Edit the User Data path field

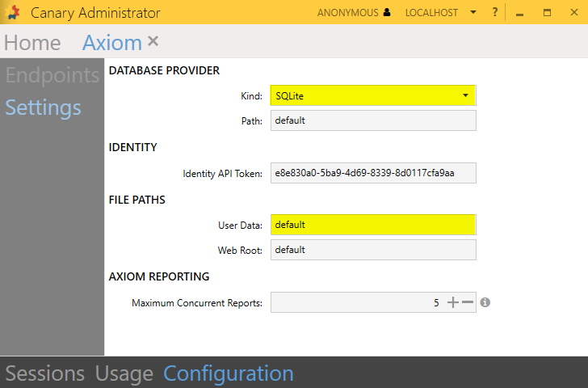(x=372, y=225)
